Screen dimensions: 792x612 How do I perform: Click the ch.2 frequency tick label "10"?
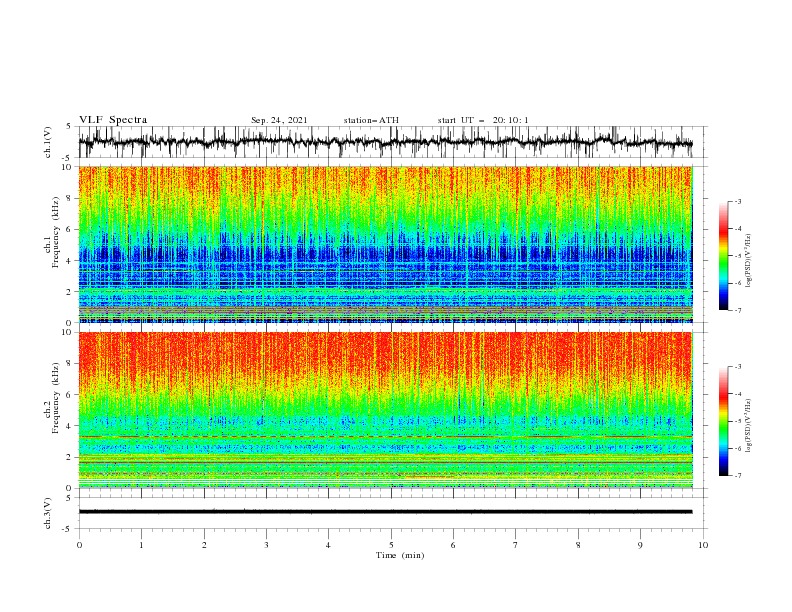pos(67,332)
